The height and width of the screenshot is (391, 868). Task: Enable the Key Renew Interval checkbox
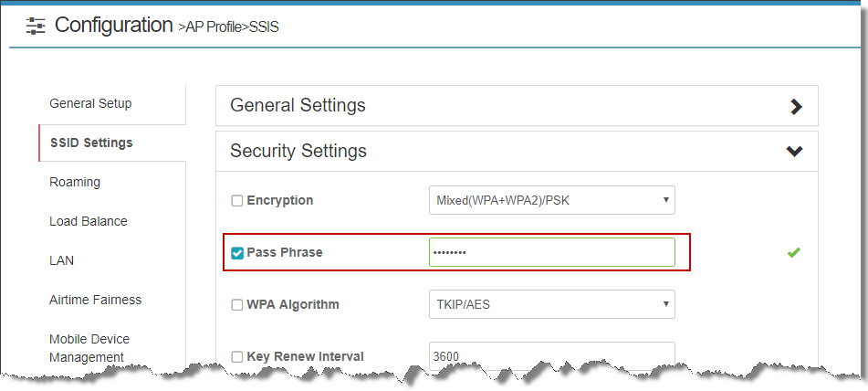[x=237, y=357]
